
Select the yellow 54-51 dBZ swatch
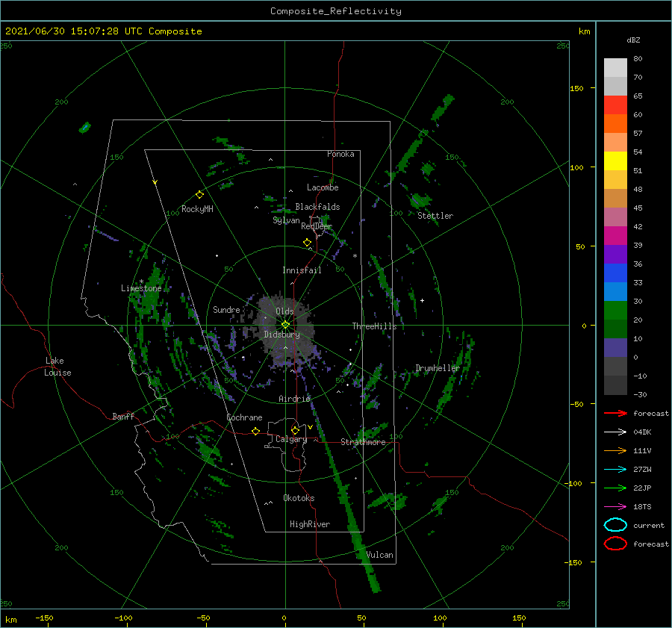(615, 161)
